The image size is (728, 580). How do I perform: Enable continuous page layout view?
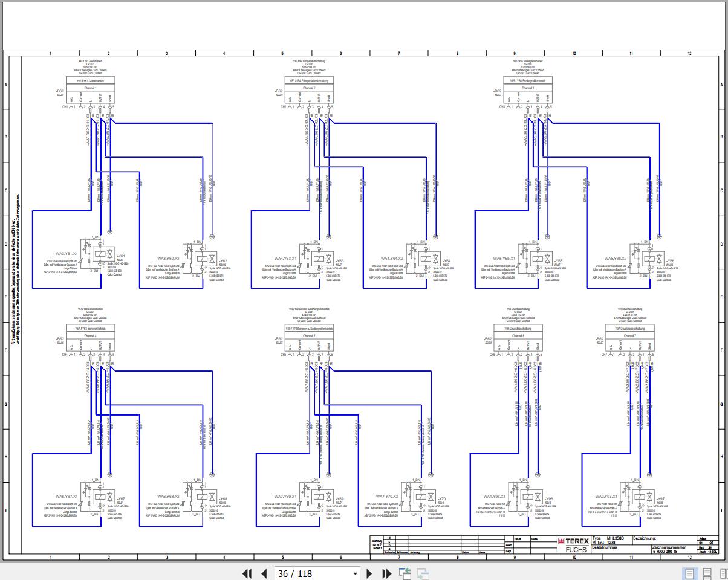[707, 573]
